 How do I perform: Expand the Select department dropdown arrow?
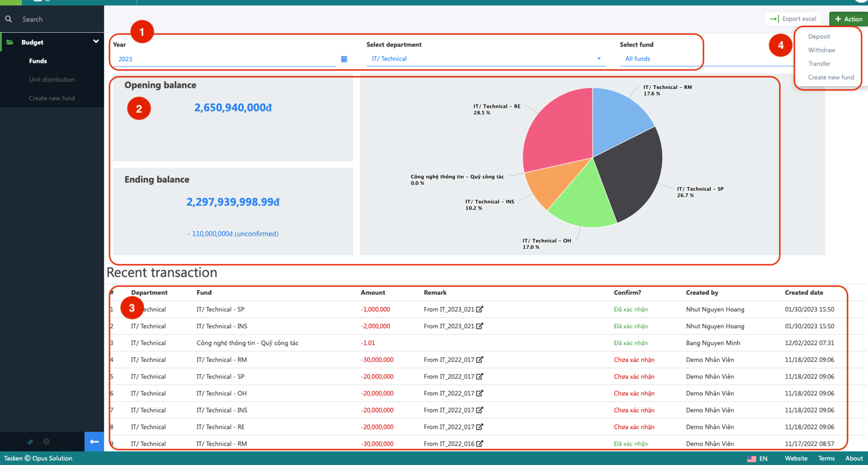point(599,59)
